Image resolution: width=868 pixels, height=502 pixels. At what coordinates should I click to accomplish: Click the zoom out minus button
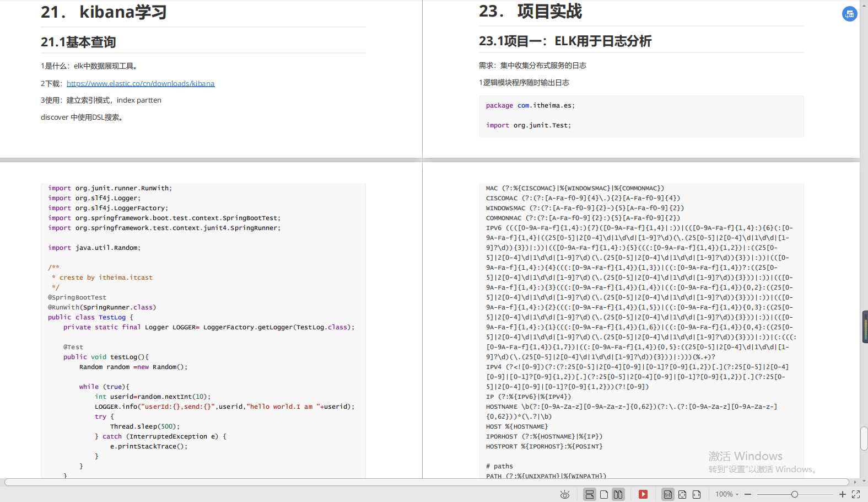(x=748, y=494)
